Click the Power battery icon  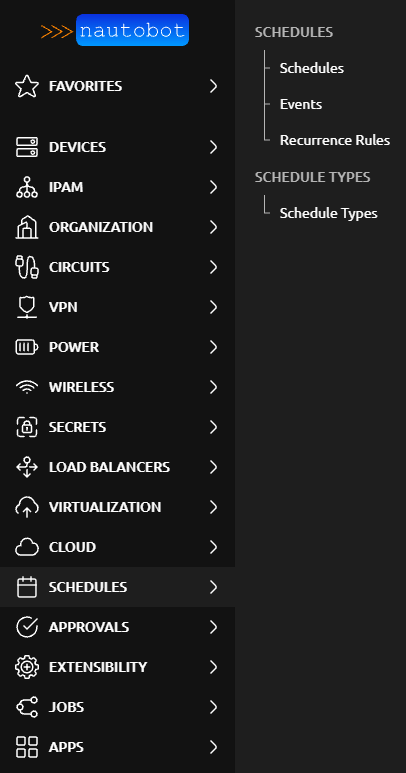27,347
